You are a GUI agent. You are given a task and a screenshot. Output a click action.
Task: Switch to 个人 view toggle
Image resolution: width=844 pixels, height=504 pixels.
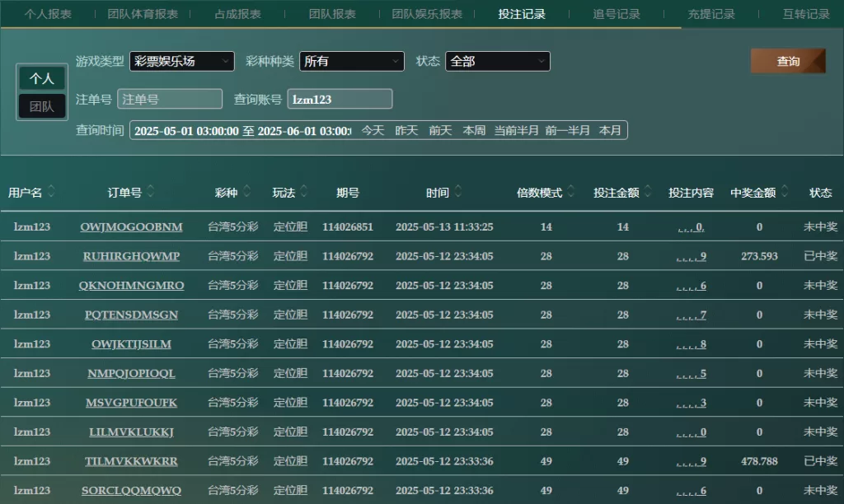42,78
